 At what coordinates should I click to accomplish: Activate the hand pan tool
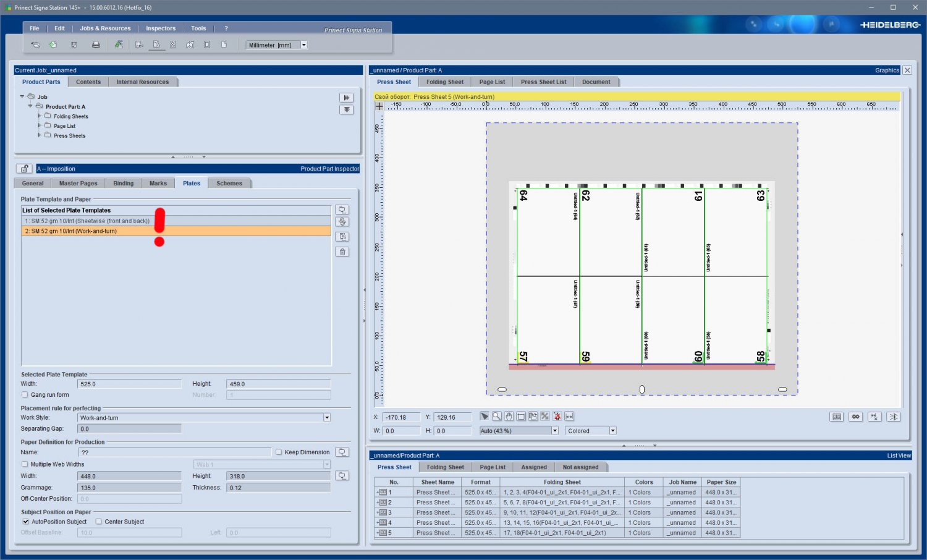[509, 417]
